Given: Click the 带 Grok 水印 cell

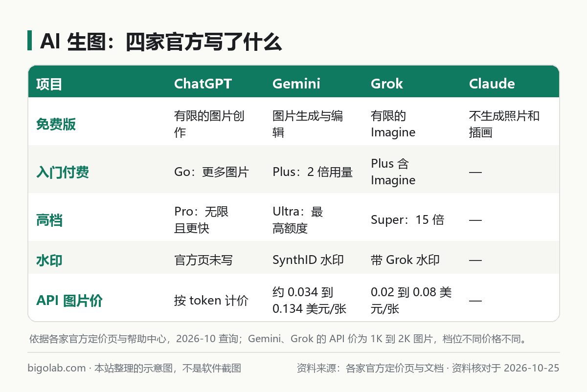Looking at the screenshot, I should point(405,260).
